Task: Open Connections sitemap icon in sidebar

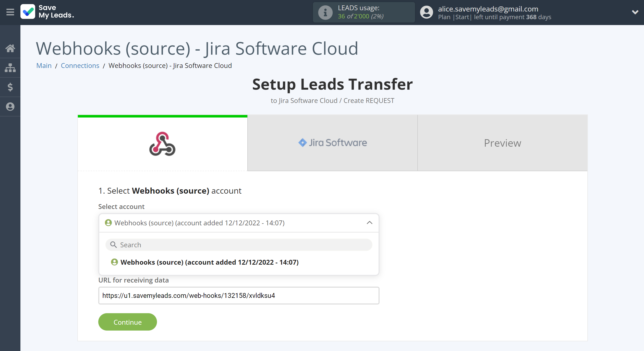Action: coord(10,68)
